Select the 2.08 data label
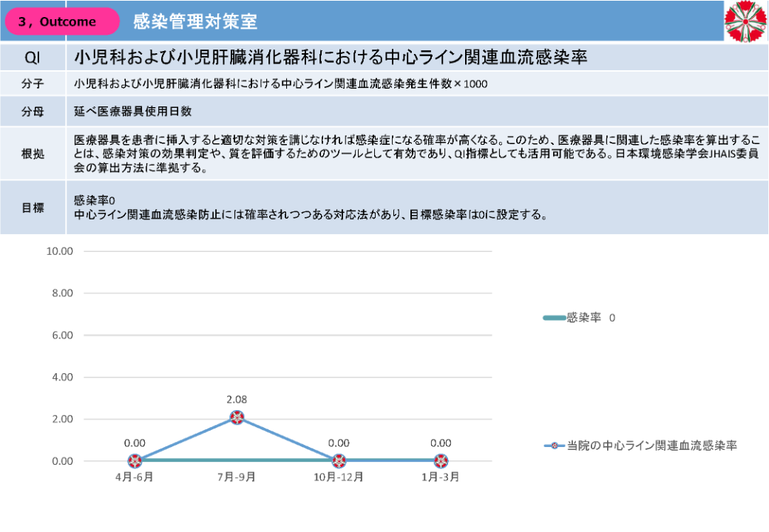The width and height of the screenshot is (769, 532). (x=237, y=400)
